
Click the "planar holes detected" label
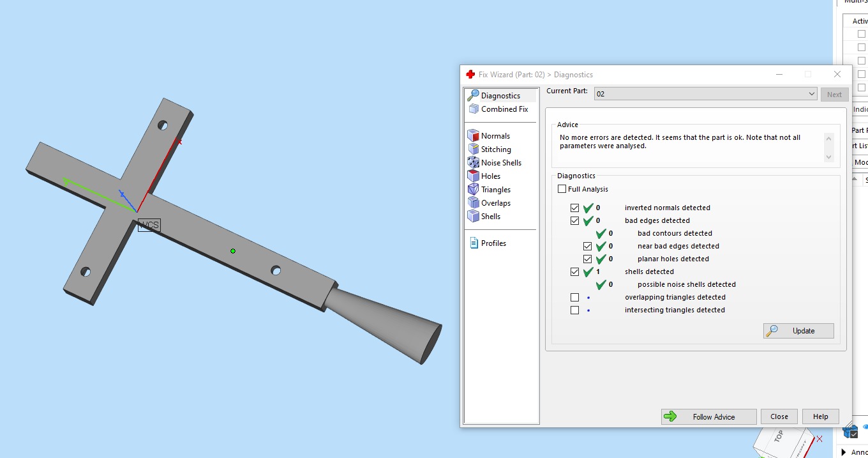(673, 259)
